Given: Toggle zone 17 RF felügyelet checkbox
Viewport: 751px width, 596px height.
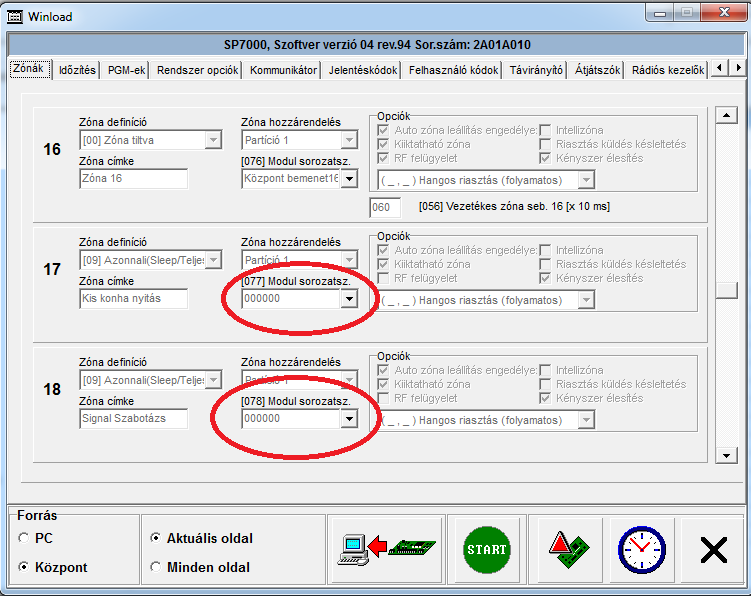Looking at the screenshot, I should 383,278.
